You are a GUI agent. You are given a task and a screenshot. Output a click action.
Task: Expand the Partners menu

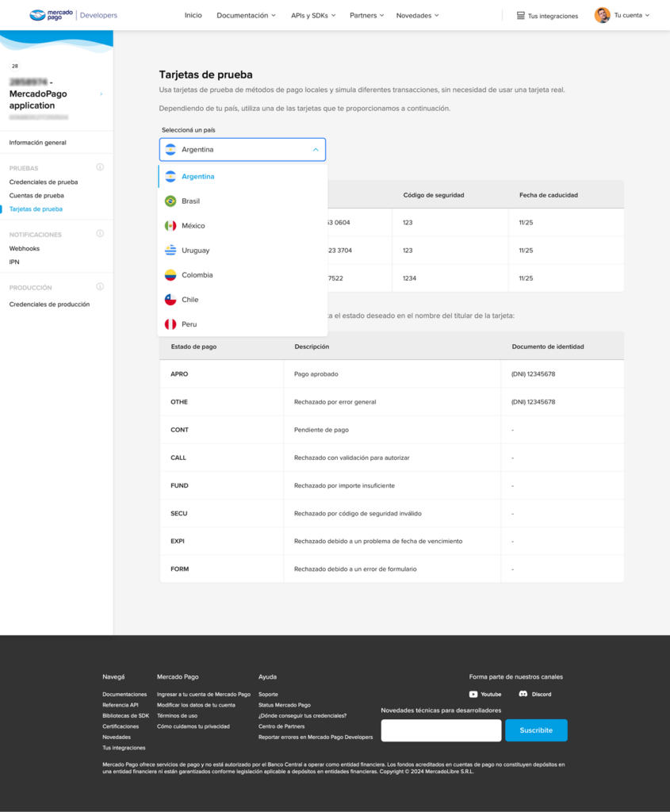[366, 16]
